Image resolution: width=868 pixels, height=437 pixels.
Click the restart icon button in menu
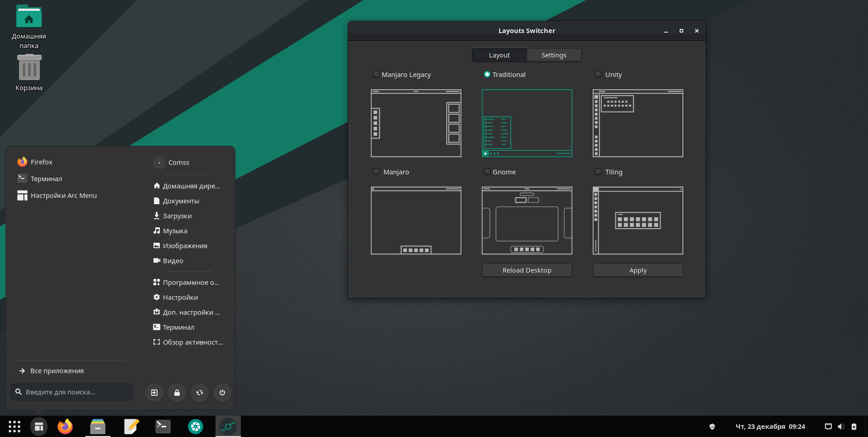tap(200, 392)
